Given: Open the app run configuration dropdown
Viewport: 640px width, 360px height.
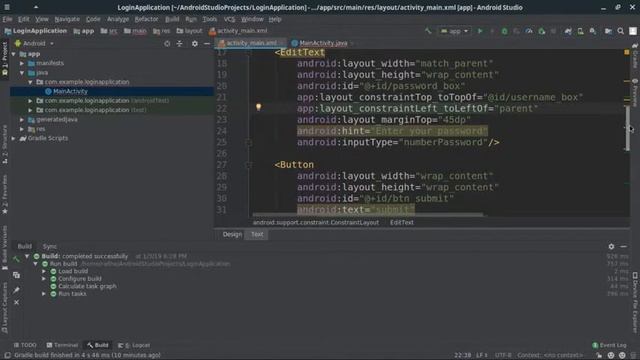Looking at the screenshot, I should [454, 31].
